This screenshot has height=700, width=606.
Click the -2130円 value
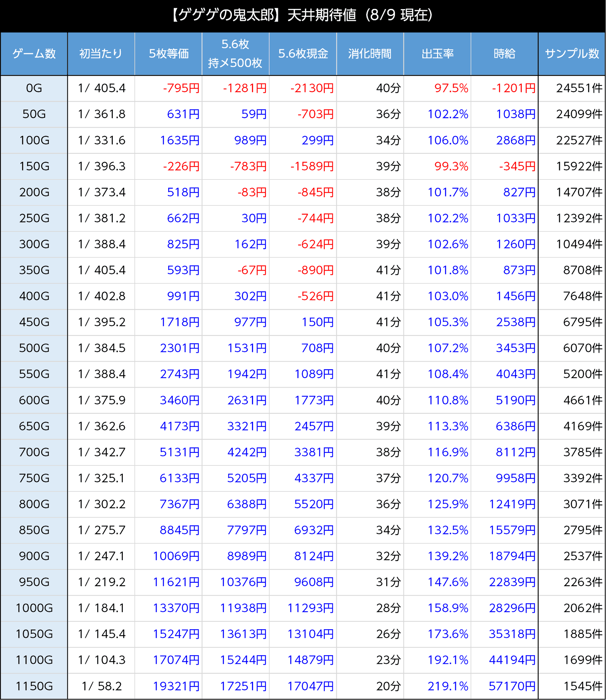tap(303, 89)
